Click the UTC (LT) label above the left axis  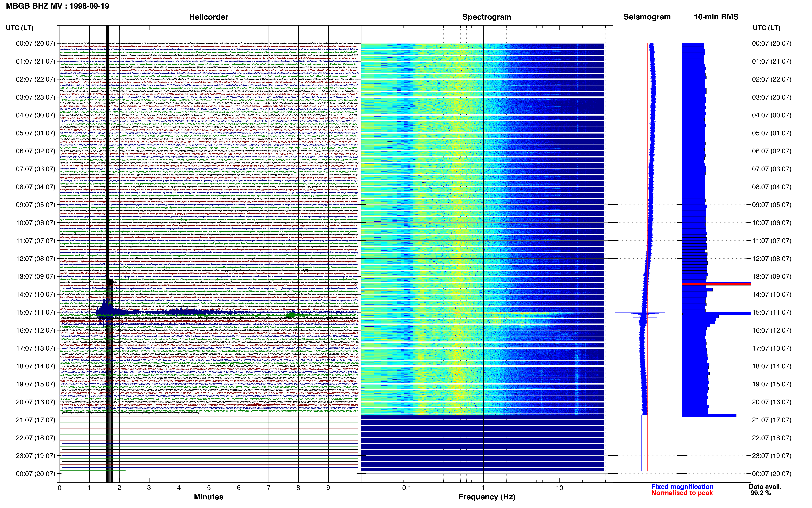[19, 28]
